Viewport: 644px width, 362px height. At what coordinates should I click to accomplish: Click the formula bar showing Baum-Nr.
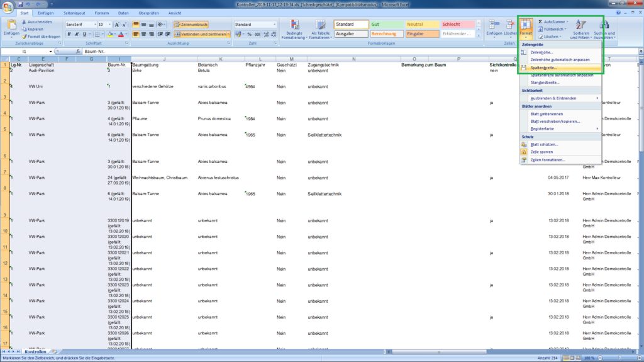click(x=314, y=51)
